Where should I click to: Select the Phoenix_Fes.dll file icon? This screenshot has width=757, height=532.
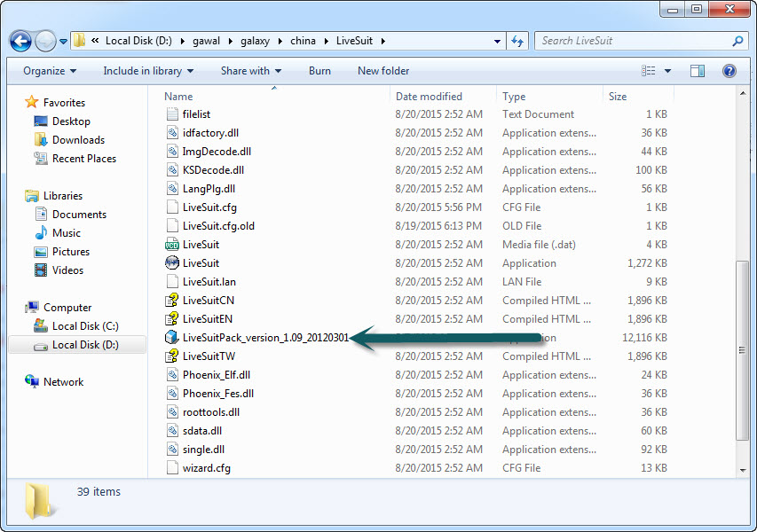tap(172, 394)
